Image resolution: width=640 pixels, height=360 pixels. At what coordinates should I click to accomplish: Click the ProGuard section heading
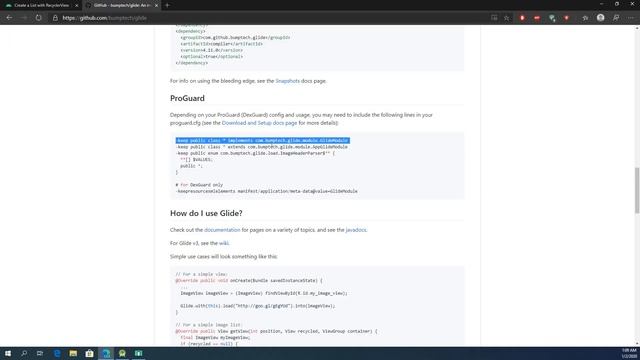click(187, 98)
